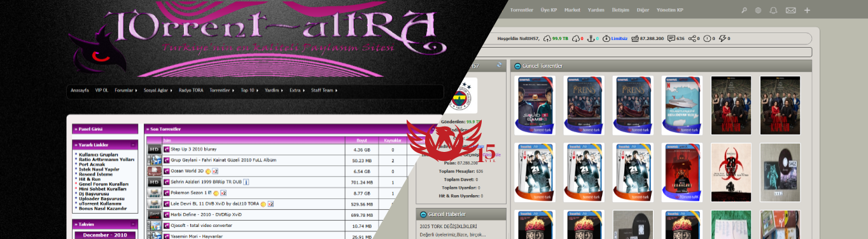Open the messages envelope icon

(790, 10)
